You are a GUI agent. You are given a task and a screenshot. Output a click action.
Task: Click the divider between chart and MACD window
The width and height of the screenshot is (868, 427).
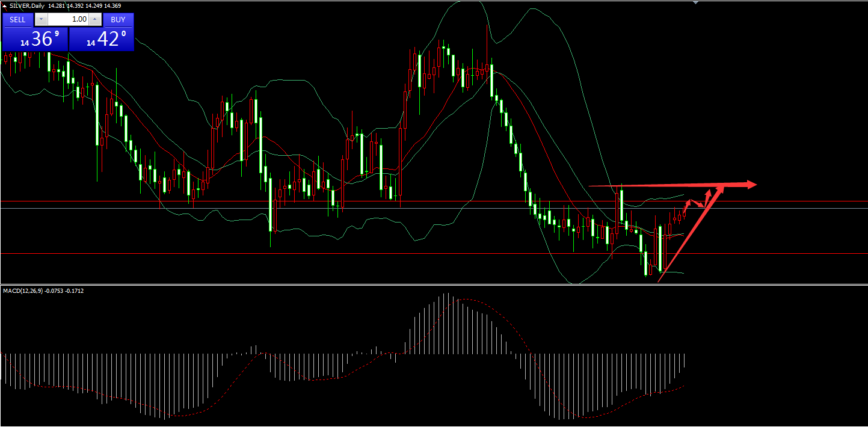click(433, 284)
